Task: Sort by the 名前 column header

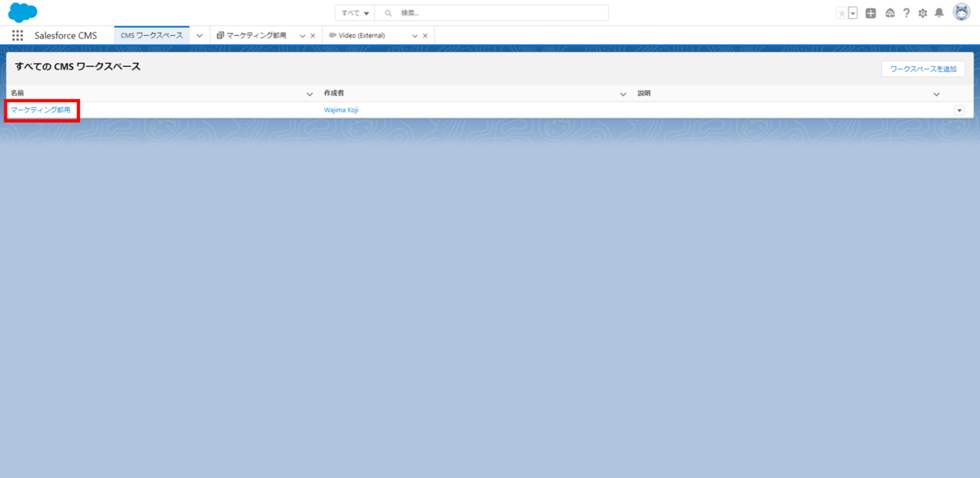Action: click(17, 94)
